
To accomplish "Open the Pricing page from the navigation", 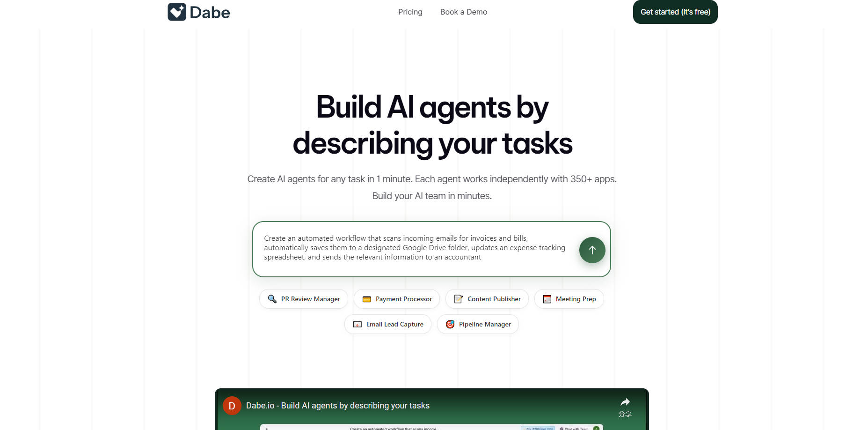I will [410, 12].
